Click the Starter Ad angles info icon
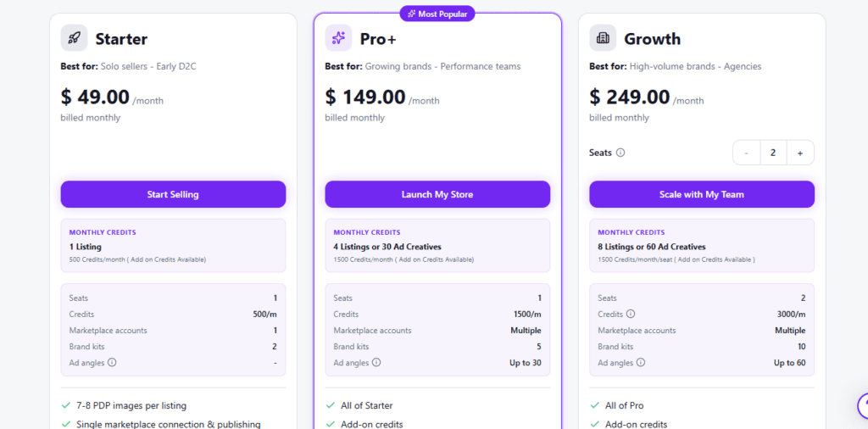 point(112,363)
